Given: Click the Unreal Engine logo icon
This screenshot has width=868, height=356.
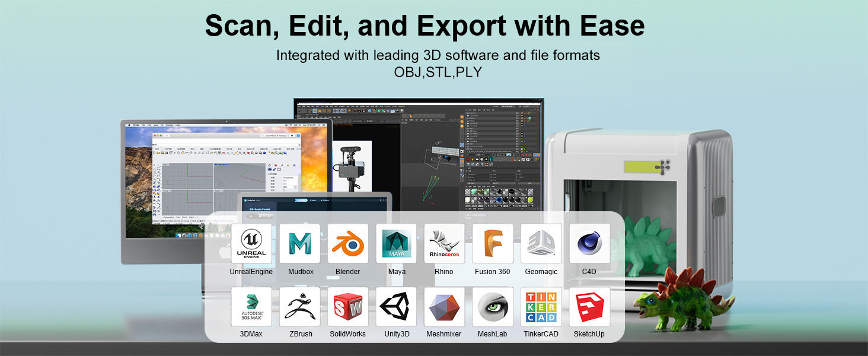Looking at the screenshot, I should 251,243.
